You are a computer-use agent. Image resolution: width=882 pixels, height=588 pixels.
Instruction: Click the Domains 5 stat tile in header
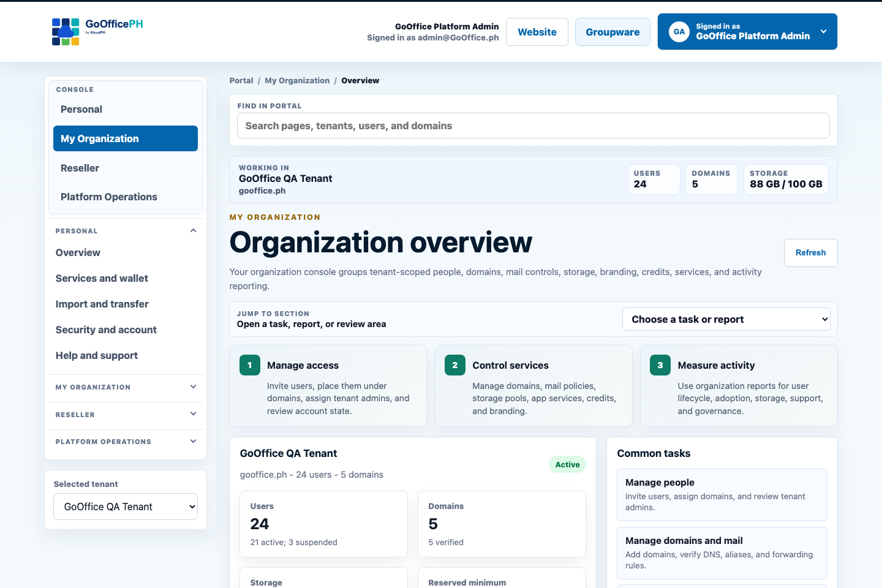tap(712, 179)
